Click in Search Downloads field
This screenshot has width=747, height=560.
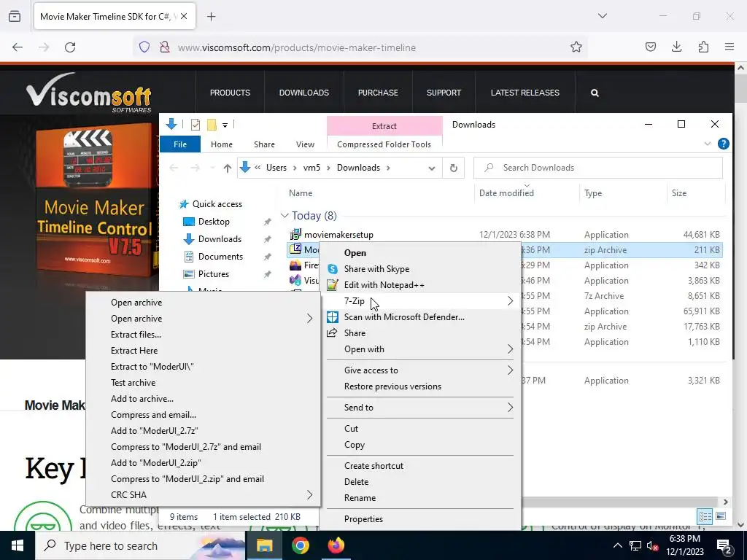coord(598,168)
